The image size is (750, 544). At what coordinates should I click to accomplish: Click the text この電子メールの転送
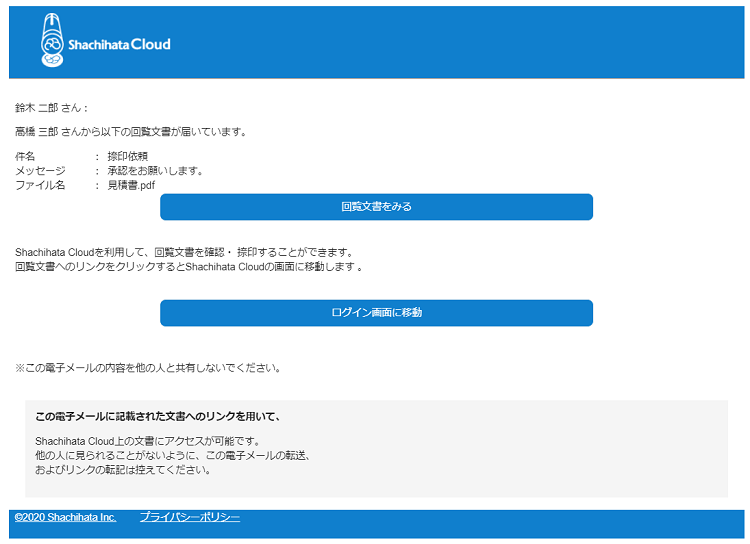pos(173,455)
